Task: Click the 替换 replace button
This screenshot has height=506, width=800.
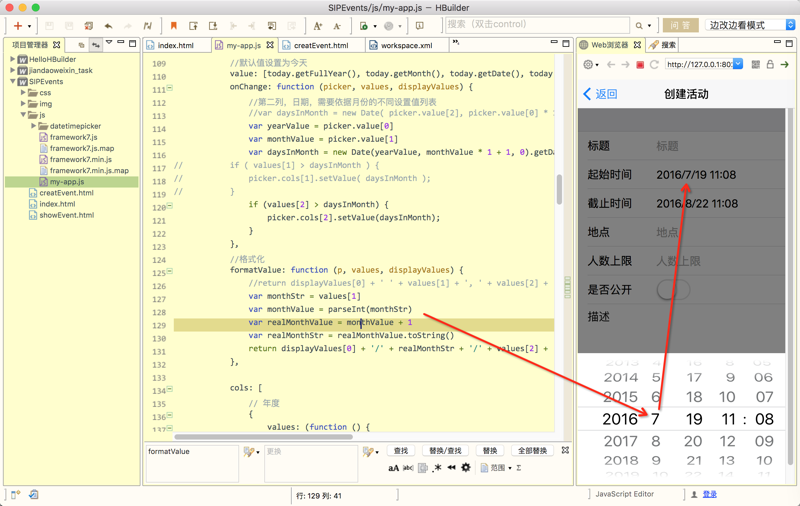Action: click(490, 450)
